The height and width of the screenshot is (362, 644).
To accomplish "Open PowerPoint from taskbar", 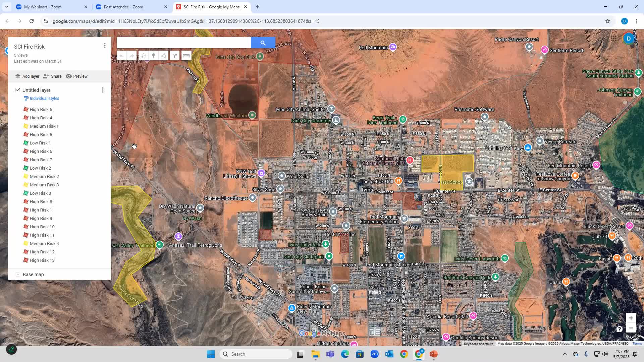I will point(433,354).
